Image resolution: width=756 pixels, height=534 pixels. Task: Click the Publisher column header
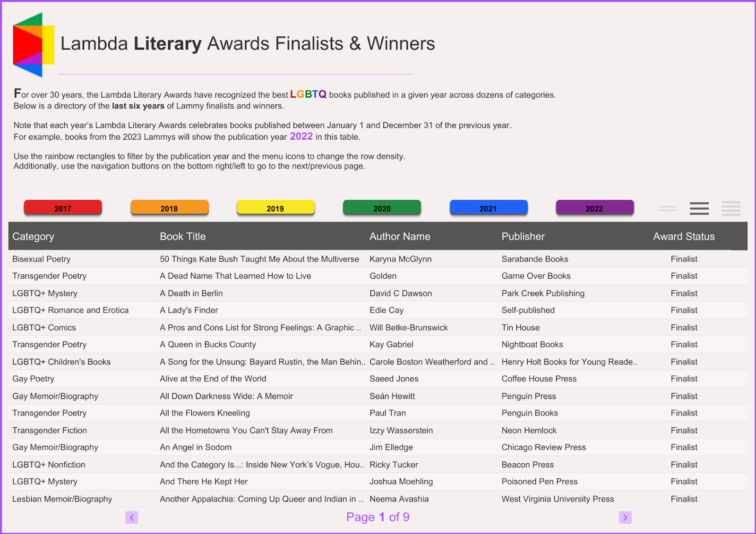pos(523,237)
